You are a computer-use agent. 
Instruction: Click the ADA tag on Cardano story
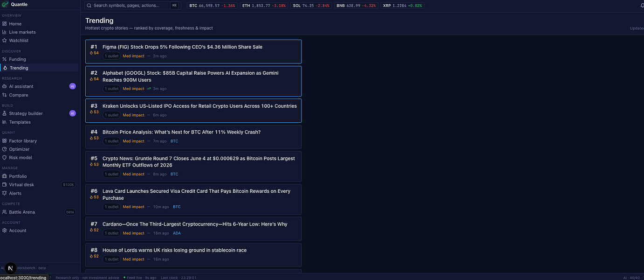pos(177,233)
